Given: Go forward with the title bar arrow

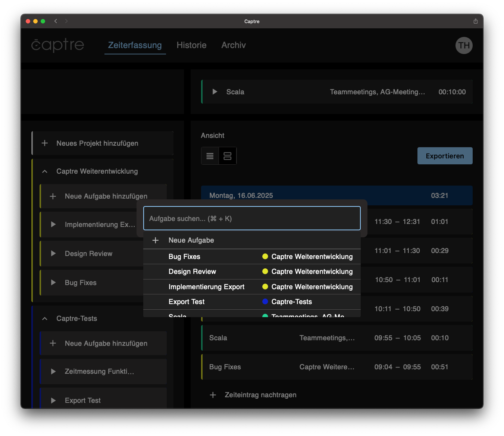Looking at the screenshot, I should click(x=66, y=21).
